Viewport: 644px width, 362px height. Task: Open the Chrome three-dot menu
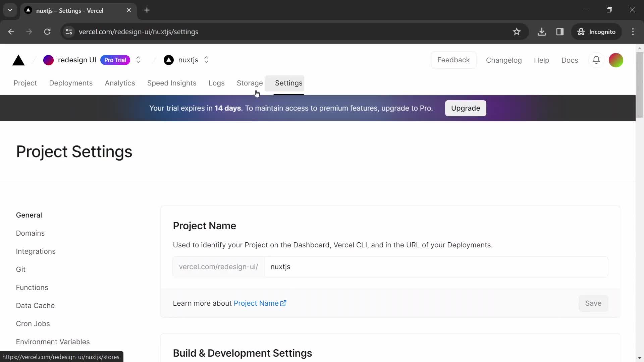(633, 32)
